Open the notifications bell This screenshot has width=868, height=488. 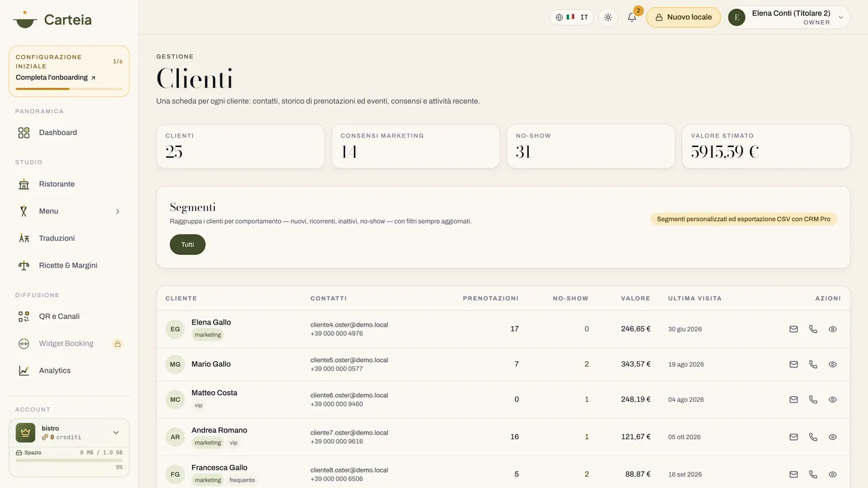[x=632, y=18]
